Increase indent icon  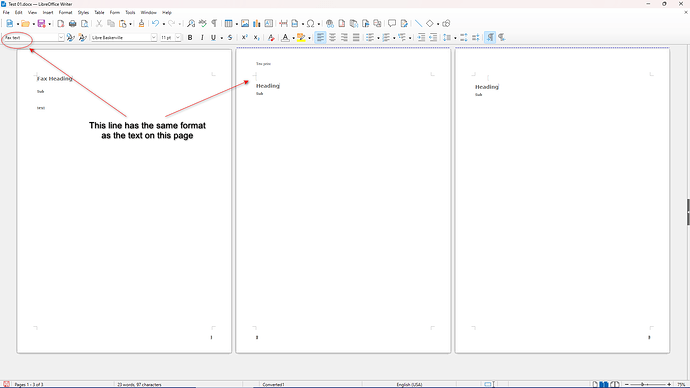pos(421,38)
